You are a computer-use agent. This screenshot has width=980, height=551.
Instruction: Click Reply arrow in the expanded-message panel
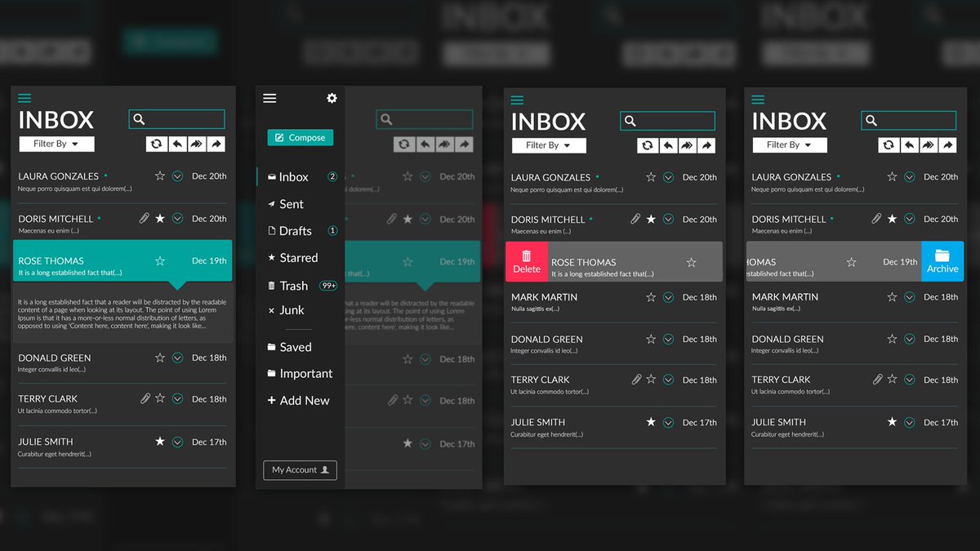click(x=176, y=144)
